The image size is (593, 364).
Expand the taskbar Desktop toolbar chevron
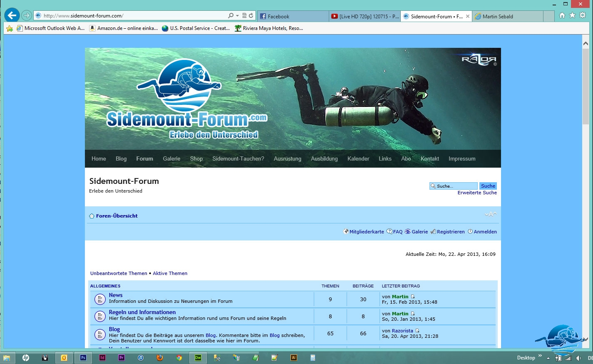coord(540,356)
